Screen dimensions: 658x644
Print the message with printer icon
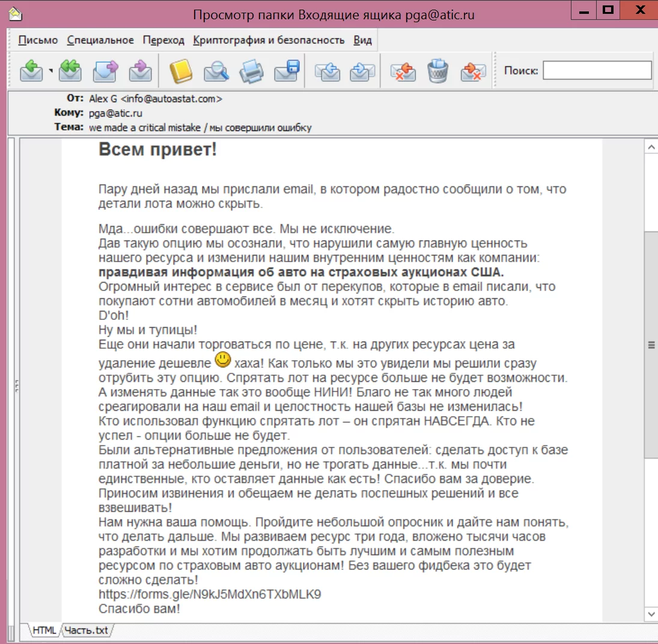pyautogui.click(x=251, y=70)
